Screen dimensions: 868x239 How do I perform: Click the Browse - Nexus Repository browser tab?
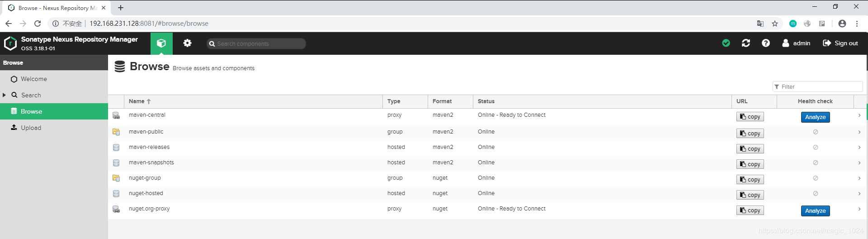click(57, 8)
